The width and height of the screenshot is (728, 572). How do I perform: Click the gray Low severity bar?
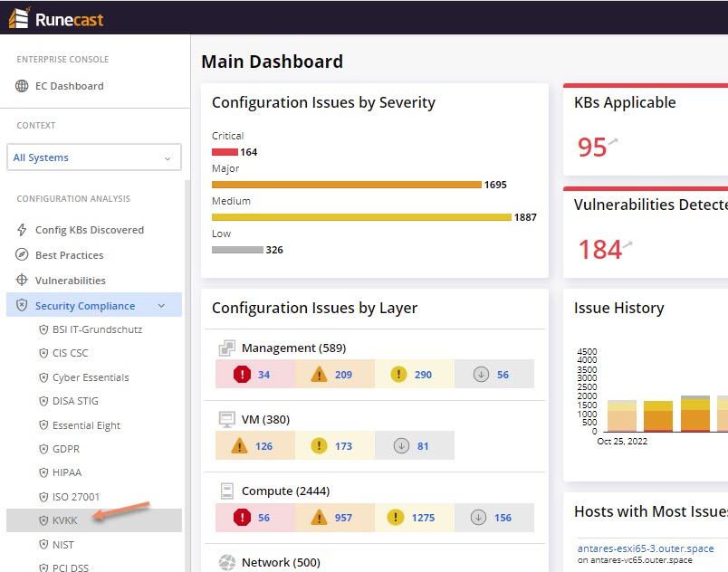[x=237, y=250]
